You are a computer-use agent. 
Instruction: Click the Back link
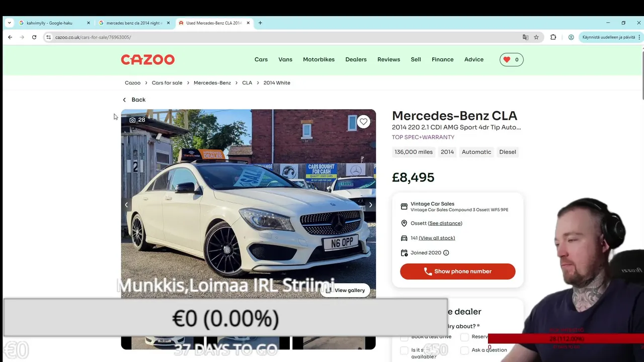[x=134, y=100]
